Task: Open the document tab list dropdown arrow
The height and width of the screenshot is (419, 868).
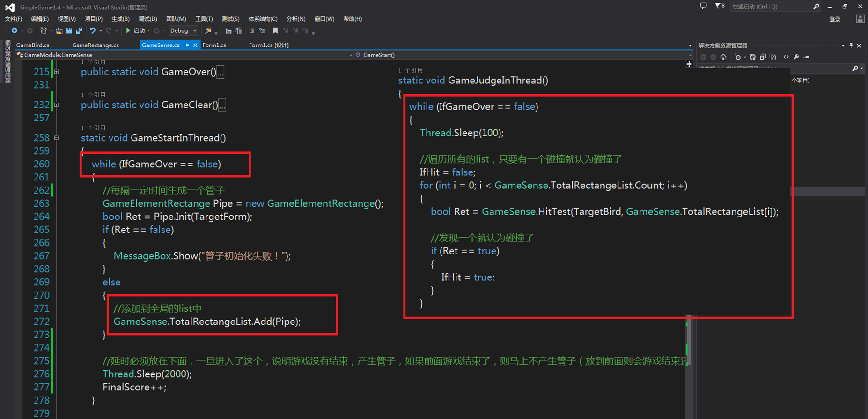Action: (x=690, y=45)
